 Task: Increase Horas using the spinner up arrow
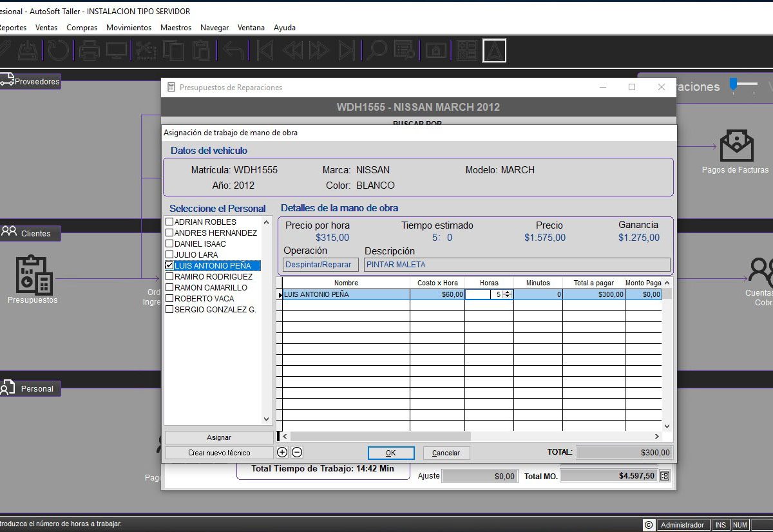pos(508,292)
